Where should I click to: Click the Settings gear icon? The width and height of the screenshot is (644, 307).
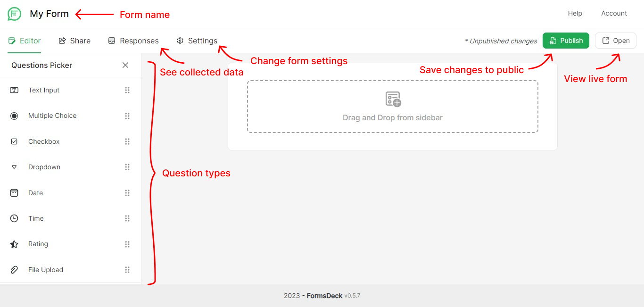(179, 41)
